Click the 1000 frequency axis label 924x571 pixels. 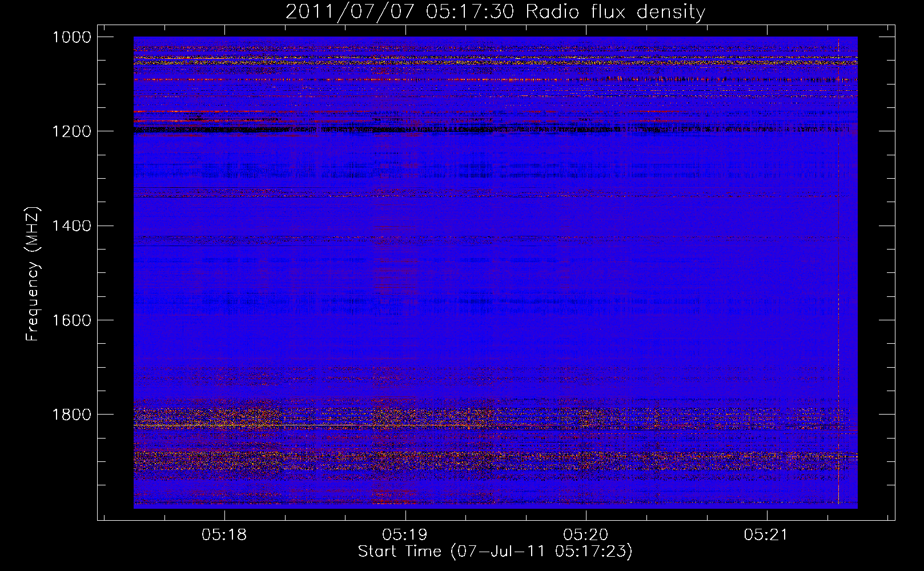[72, 37]
